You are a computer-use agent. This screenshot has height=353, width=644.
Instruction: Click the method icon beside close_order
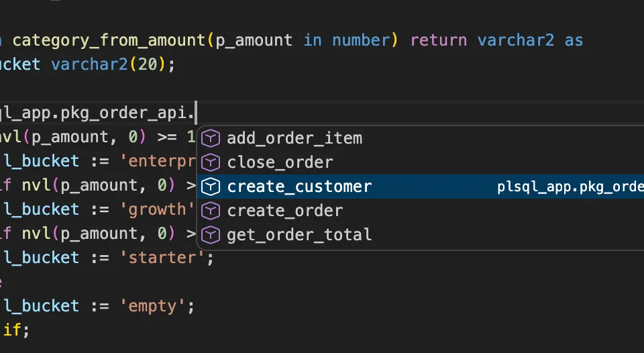coord(211,162)
